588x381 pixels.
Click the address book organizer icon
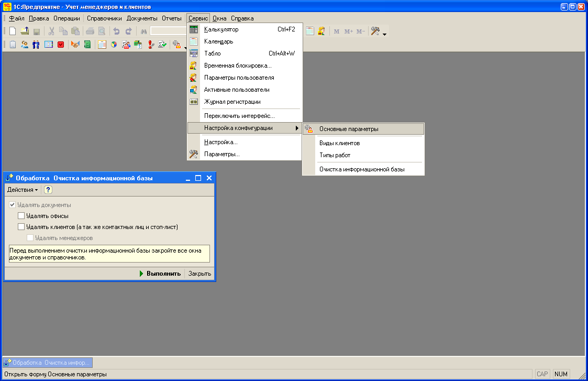(48, 45)
